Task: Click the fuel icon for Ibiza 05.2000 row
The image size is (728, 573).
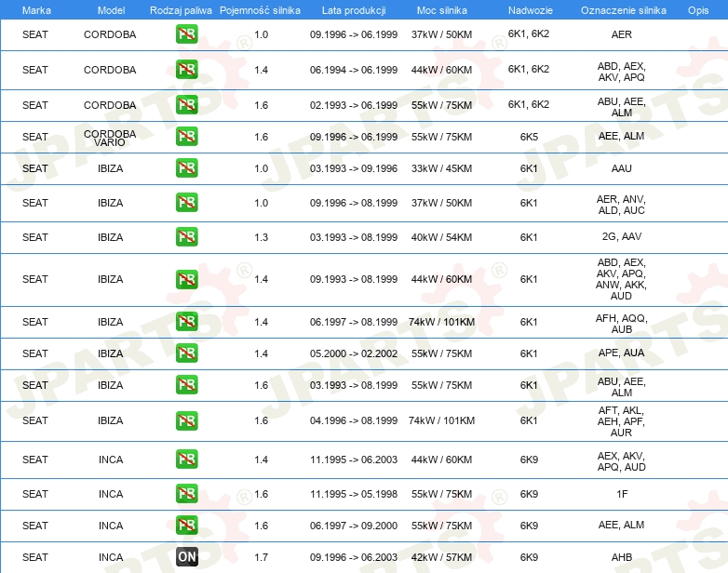Action: click(x=186, y=353)
